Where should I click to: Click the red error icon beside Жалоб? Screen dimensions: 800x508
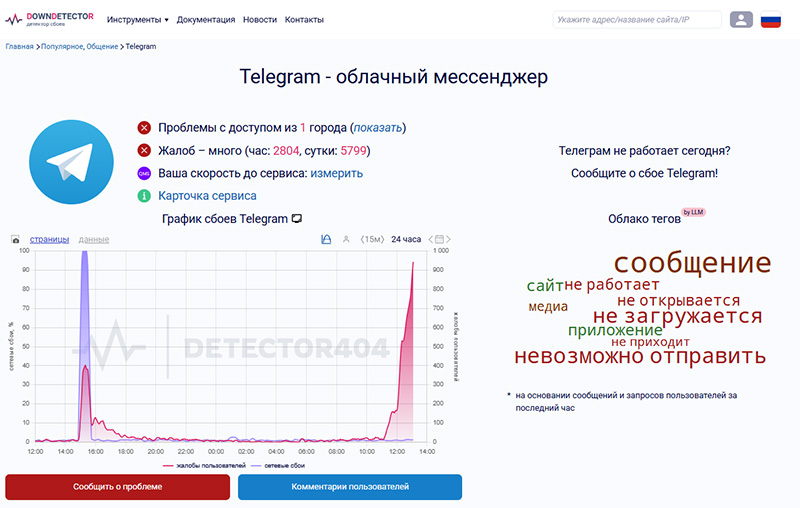click(x=144, y=150)
